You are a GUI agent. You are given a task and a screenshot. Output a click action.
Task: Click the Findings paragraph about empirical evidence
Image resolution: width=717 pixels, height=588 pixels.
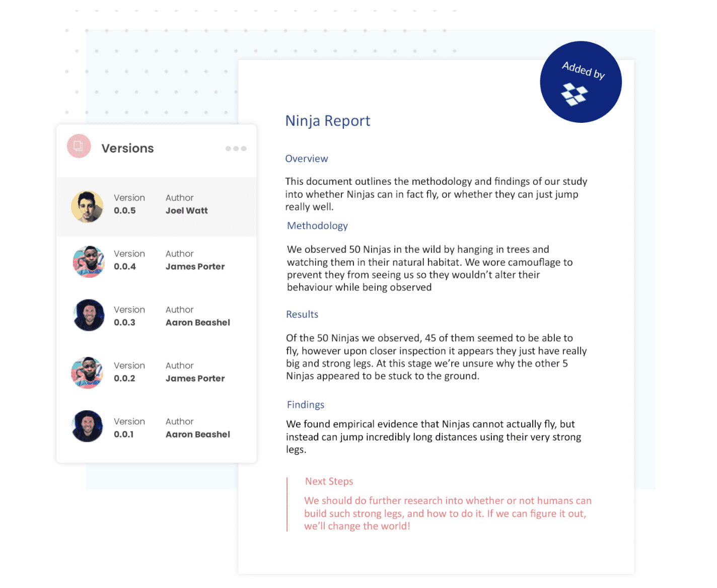pyautogui.click(x=434, y=436)
